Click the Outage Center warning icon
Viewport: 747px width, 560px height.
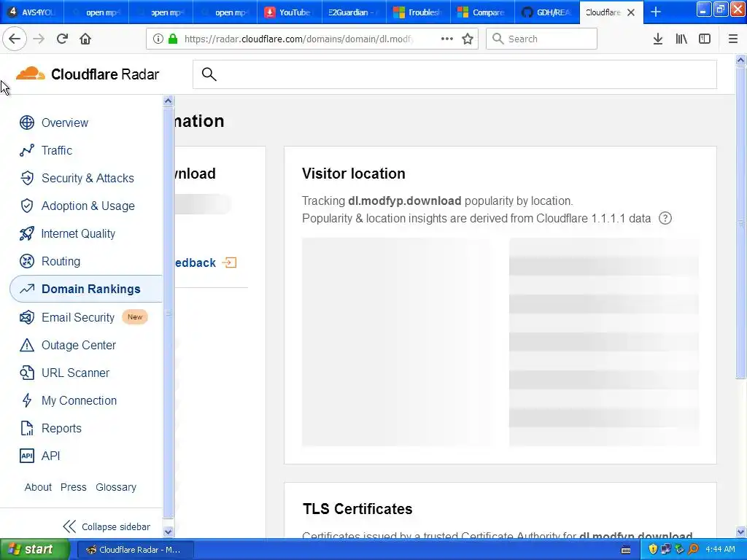pyautogui.click(x=27, y=345)
